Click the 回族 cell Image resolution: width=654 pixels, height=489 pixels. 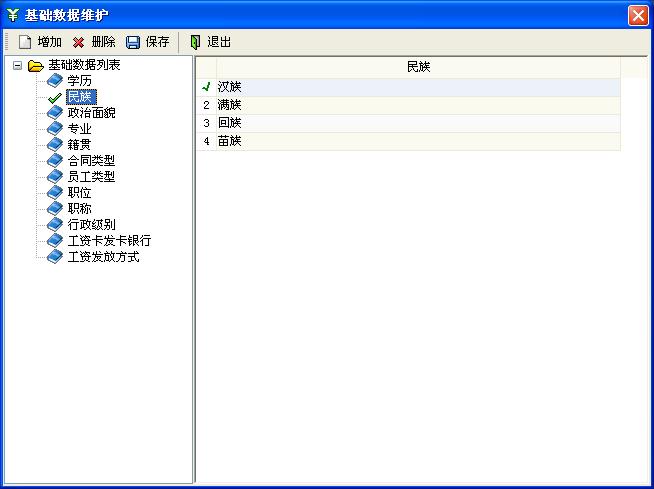coord(418,123)
